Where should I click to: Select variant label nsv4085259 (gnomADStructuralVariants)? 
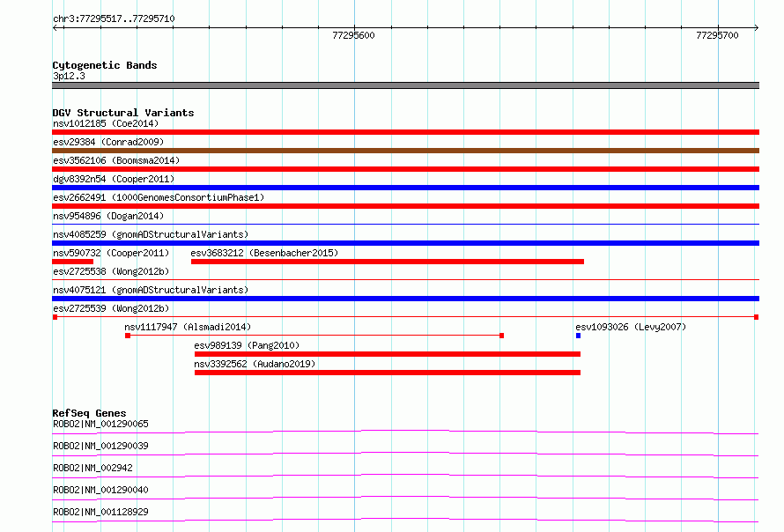tap(151, 234)
